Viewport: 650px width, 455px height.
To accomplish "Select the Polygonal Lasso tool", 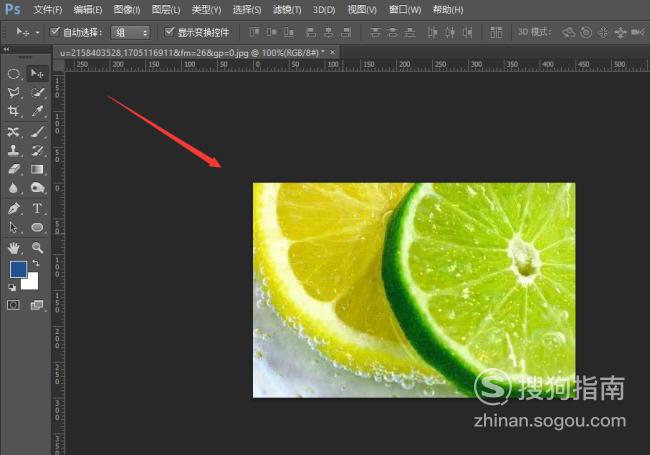I will pos(14,92).
